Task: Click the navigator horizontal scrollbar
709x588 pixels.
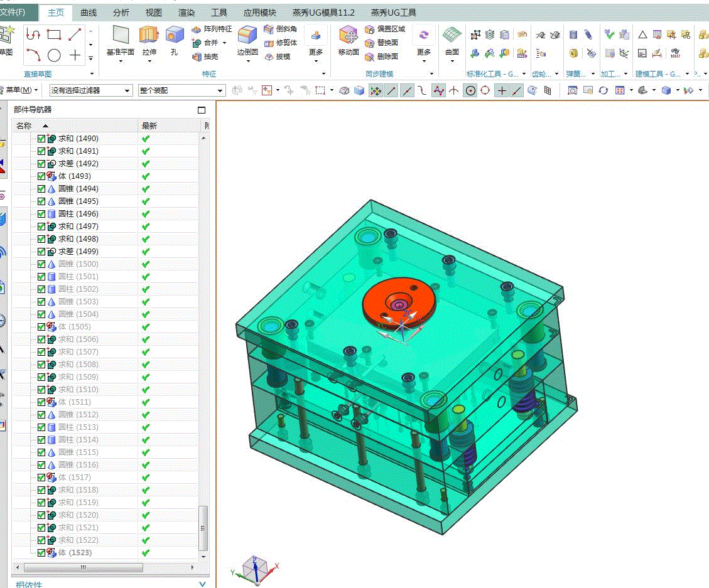Action: (x=83, y=567)
